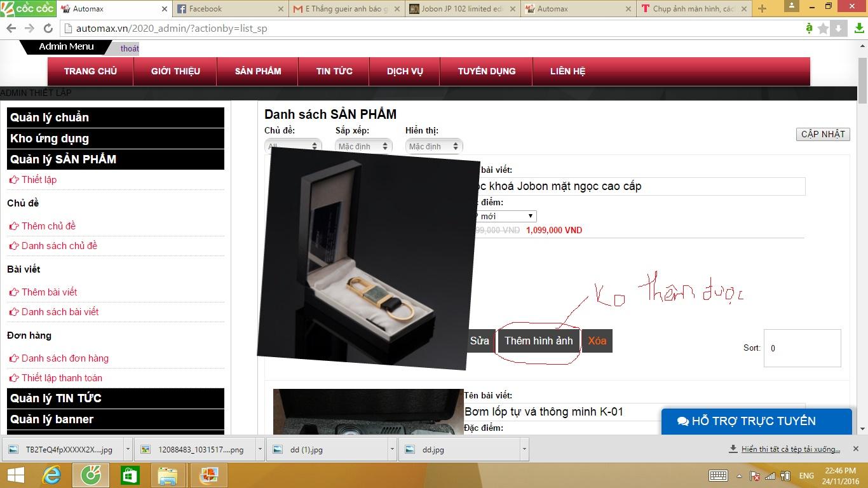The image size is (868, 488).
Task: Switch input language ENG
Action: click(x=806, y=475)
